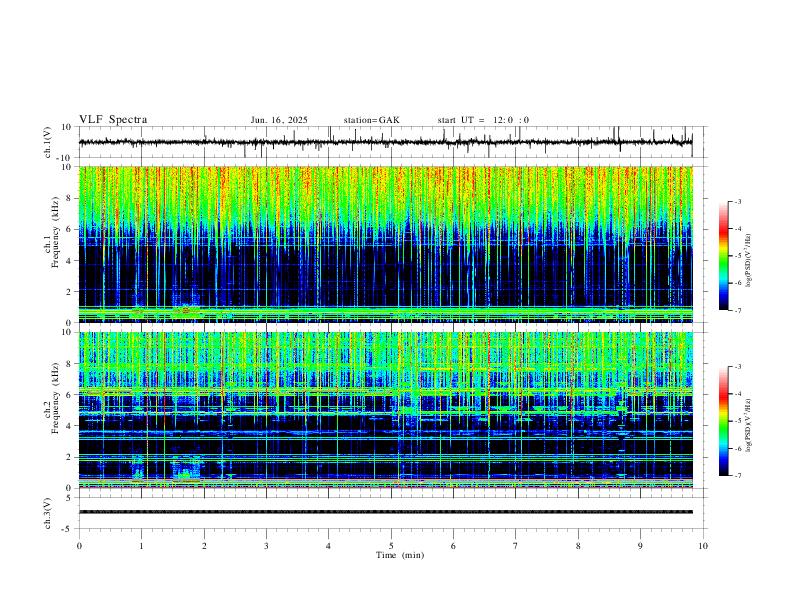Click the 'ch.1(V)' waveform axis label

48,142
